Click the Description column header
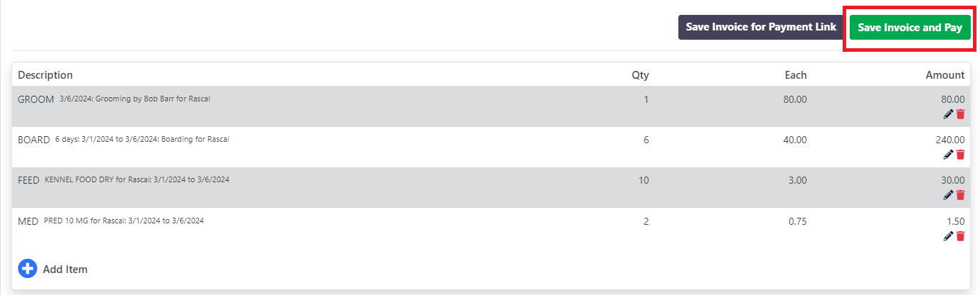Image resolution: width=980 pixels, height=295 pixels. 45,75
